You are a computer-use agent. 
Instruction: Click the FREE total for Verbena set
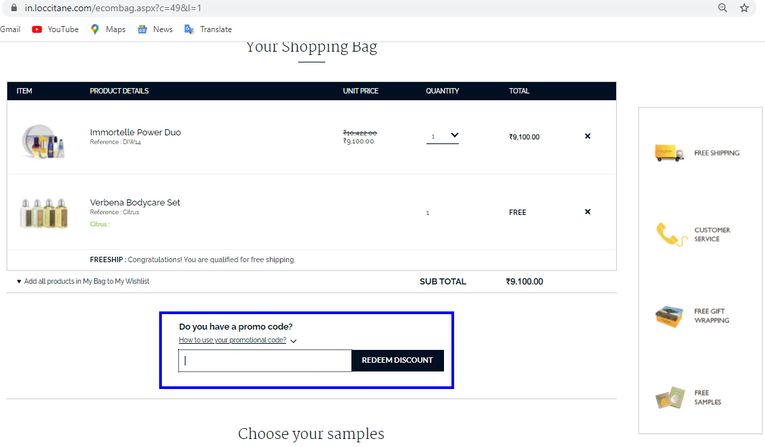518,212
